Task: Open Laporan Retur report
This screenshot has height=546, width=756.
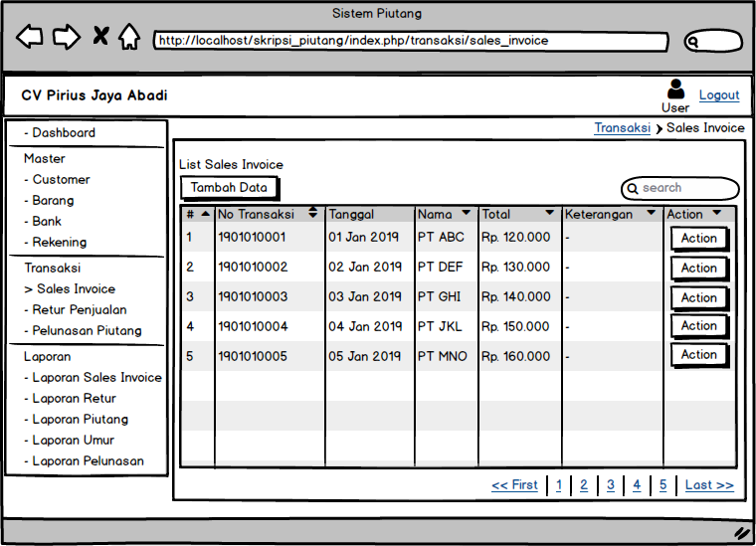Action: (71, 399)
